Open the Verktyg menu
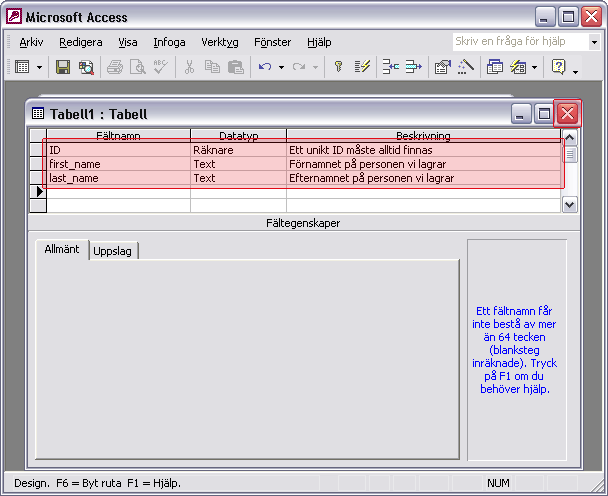608x496 pixels. pos(219,42)
